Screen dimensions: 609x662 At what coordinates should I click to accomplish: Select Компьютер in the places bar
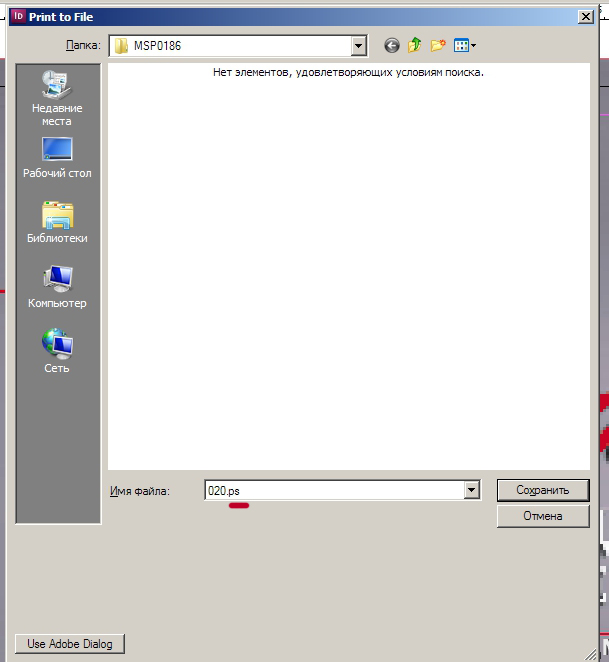[57, 288]
